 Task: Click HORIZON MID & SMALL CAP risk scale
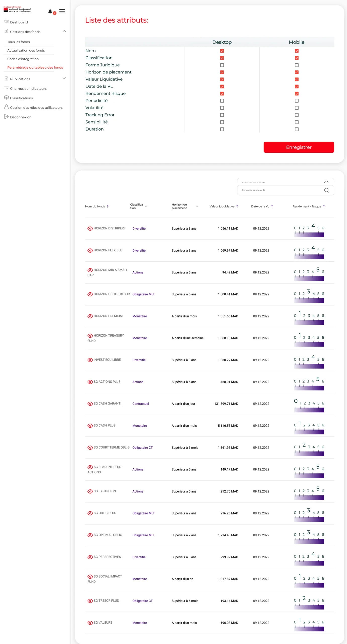click(x=309, y=274)
